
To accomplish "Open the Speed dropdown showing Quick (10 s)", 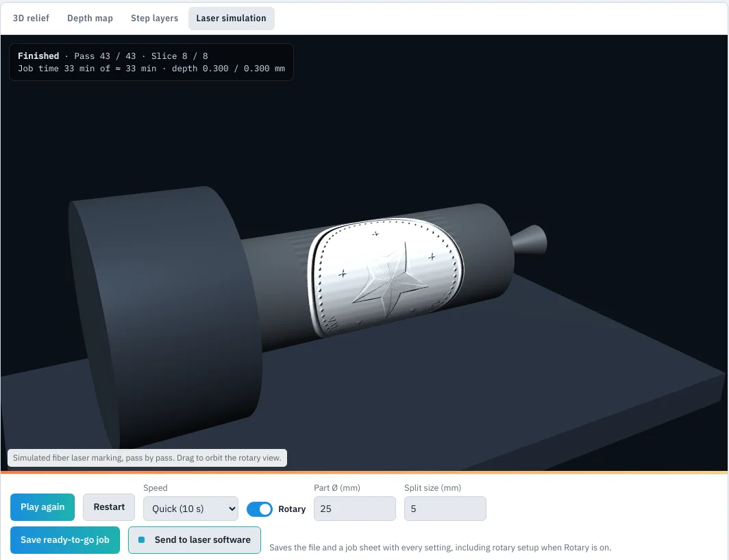I will pos(190,509).
